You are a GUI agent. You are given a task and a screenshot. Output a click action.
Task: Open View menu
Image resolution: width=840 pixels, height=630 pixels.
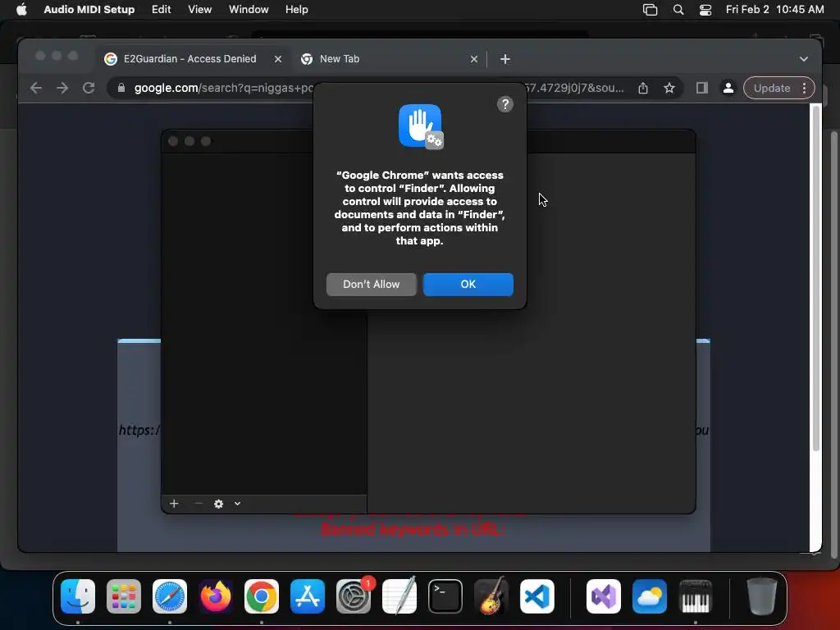(199, 10)
